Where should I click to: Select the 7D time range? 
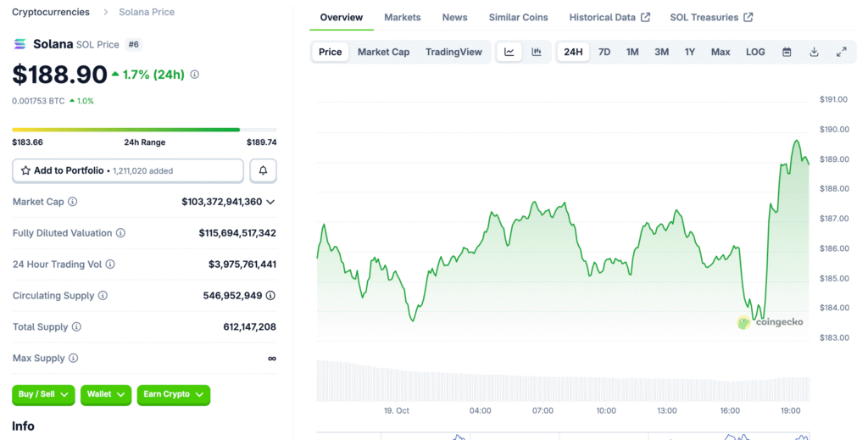604,52
